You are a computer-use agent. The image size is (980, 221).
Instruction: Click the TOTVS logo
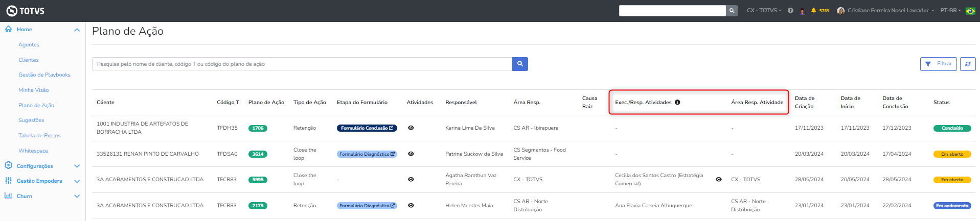pos(25,11)
